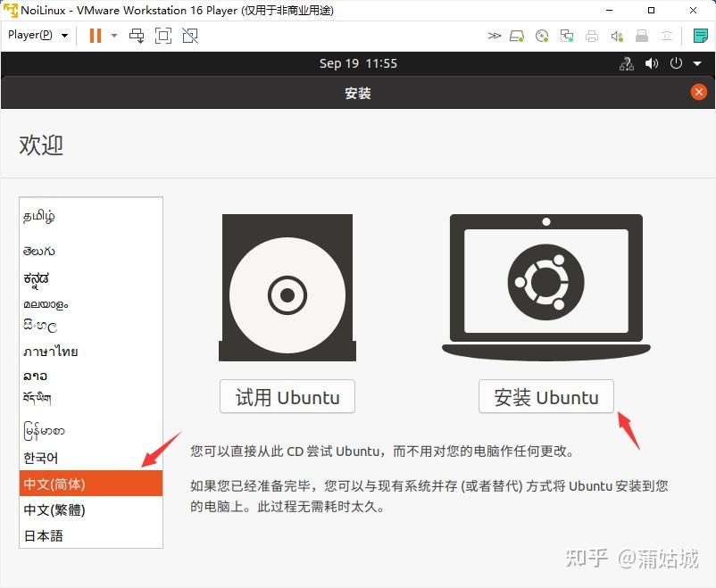This screenshot has height=588, width=716.
Task: Click the printer device icon in VMware toolbar
Action: (x=591, y=36)
